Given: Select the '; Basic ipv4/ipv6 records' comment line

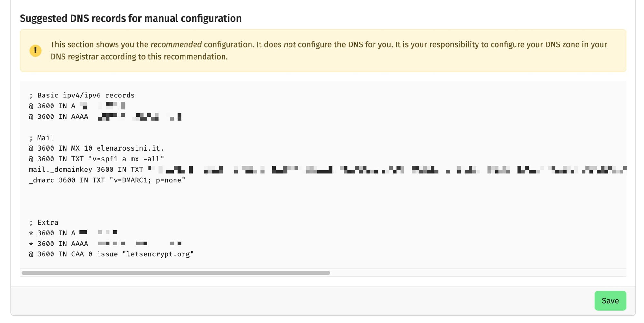Looking at the screenshot, I should (x=81, y=95).
